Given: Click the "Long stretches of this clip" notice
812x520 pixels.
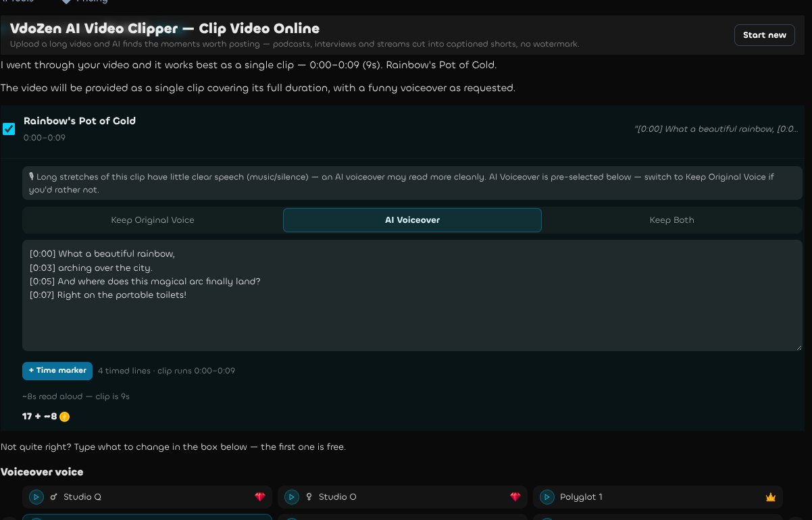Looking at the screenshot, I should pos(412,183).
